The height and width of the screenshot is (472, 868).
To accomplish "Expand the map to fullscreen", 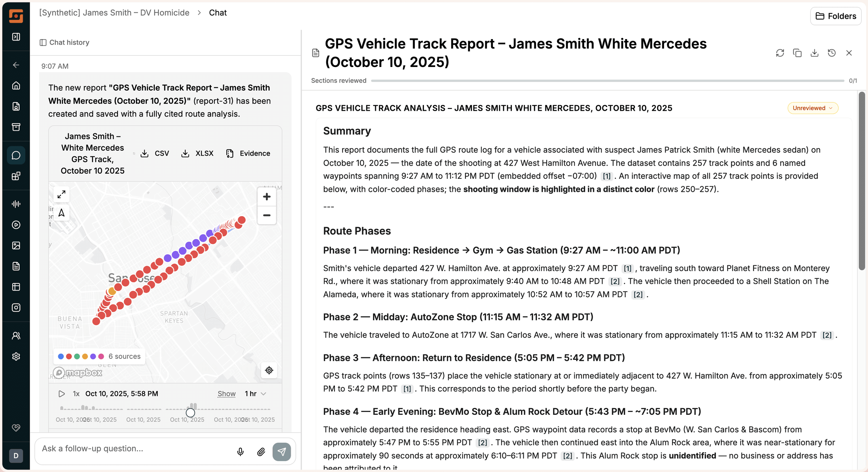I will pyautogui.click(x=61, y=194).
